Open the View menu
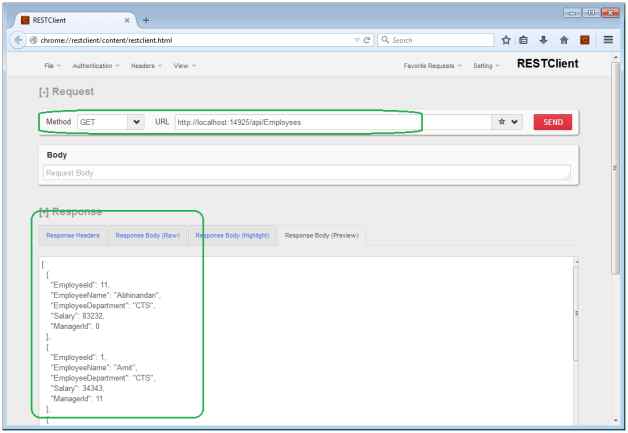Screen dimensions: 628x433 click(x=184, y=66)
